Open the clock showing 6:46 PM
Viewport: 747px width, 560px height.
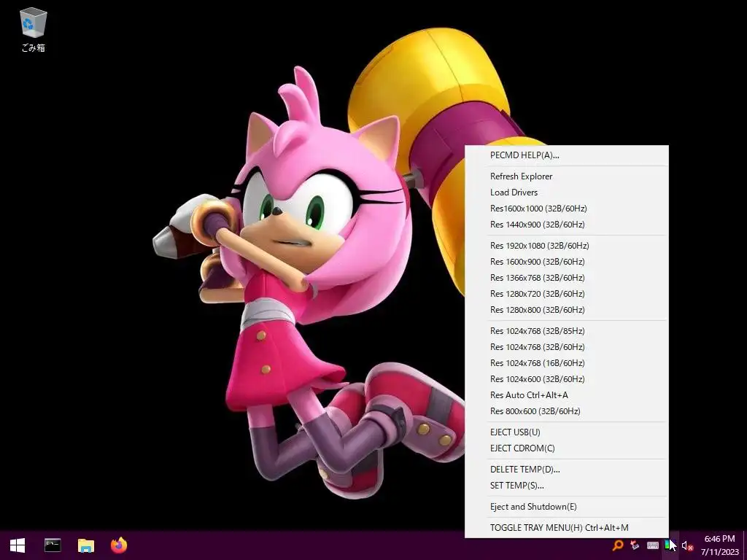719,545
